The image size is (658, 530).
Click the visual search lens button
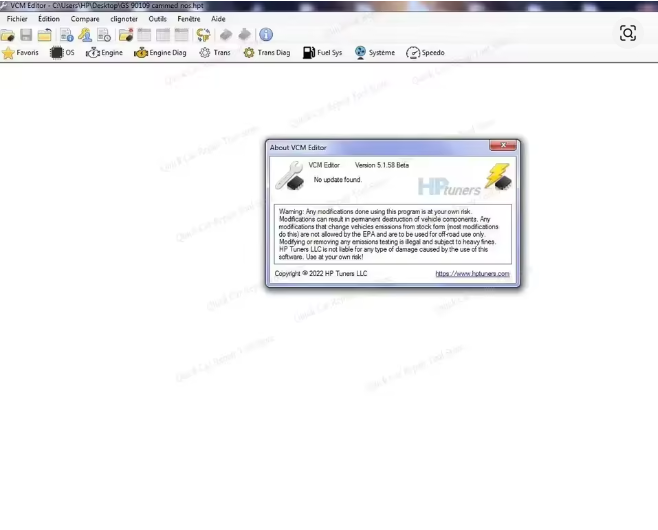[627, 33]
